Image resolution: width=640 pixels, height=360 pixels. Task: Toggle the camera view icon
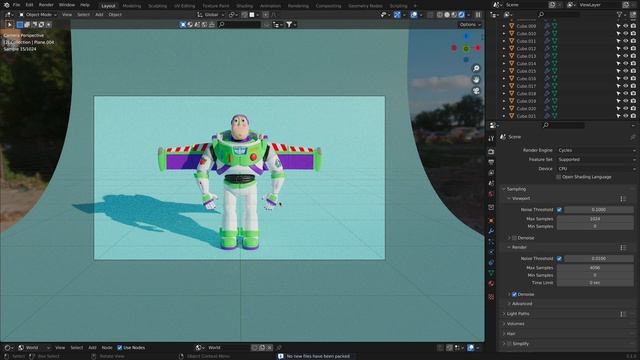(x=476, y=91)
